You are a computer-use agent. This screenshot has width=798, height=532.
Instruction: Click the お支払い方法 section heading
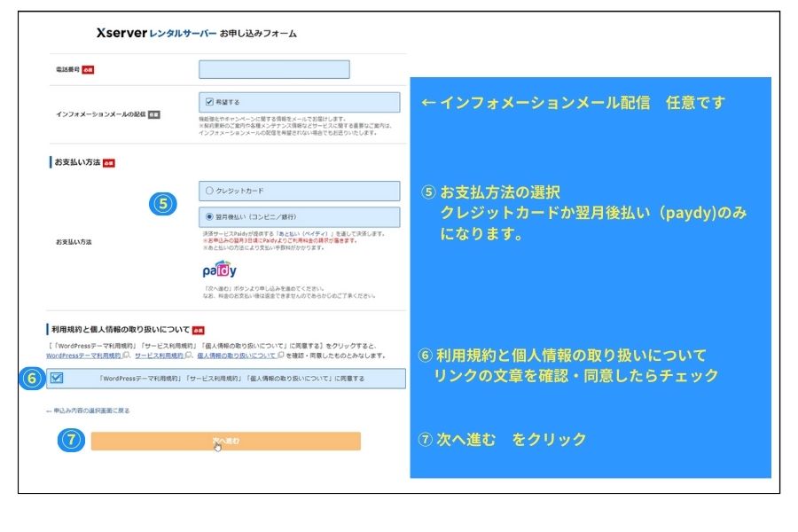77,162
